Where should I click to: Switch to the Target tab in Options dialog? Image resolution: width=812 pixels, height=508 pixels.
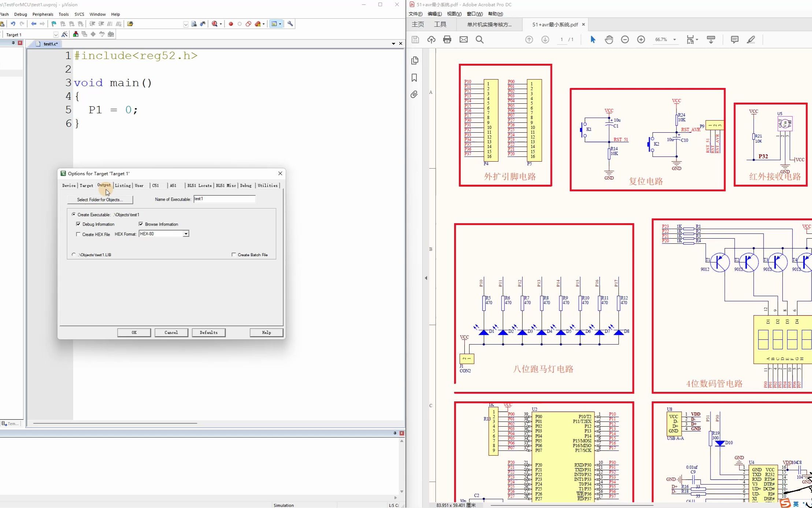point(86,185)
